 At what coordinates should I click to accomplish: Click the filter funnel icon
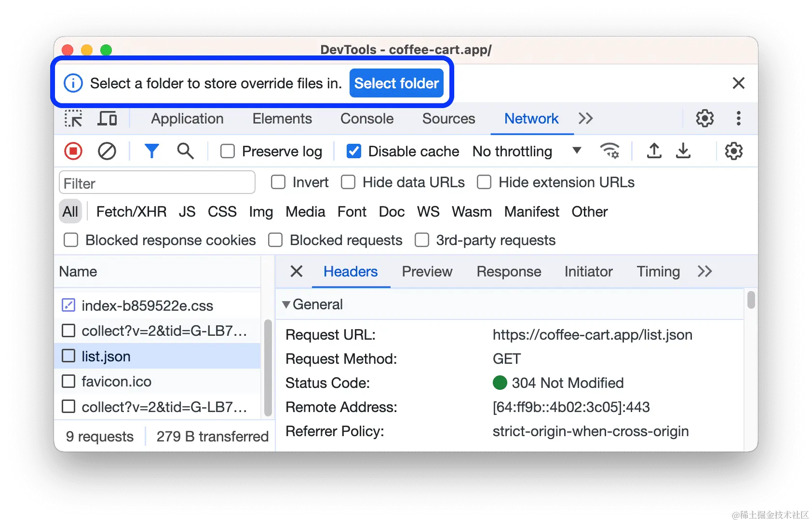coord(152,151)
